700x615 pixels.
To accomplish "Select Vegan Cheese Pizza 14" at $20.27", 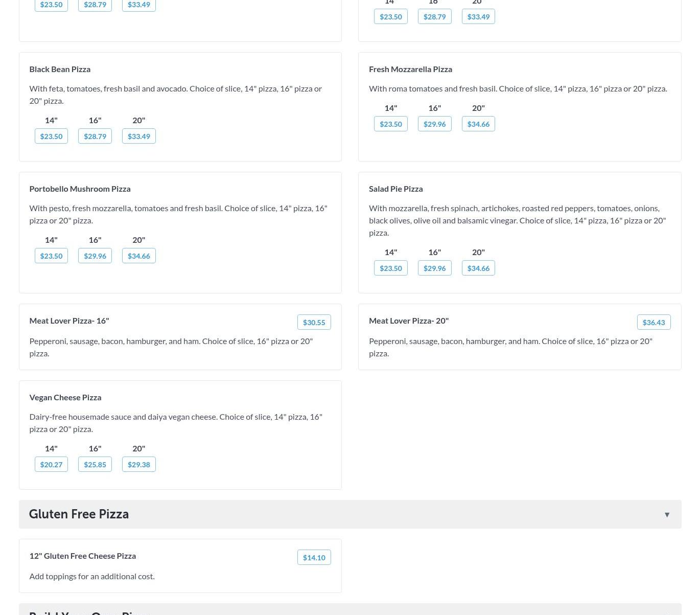I will [x=51, y=464].
